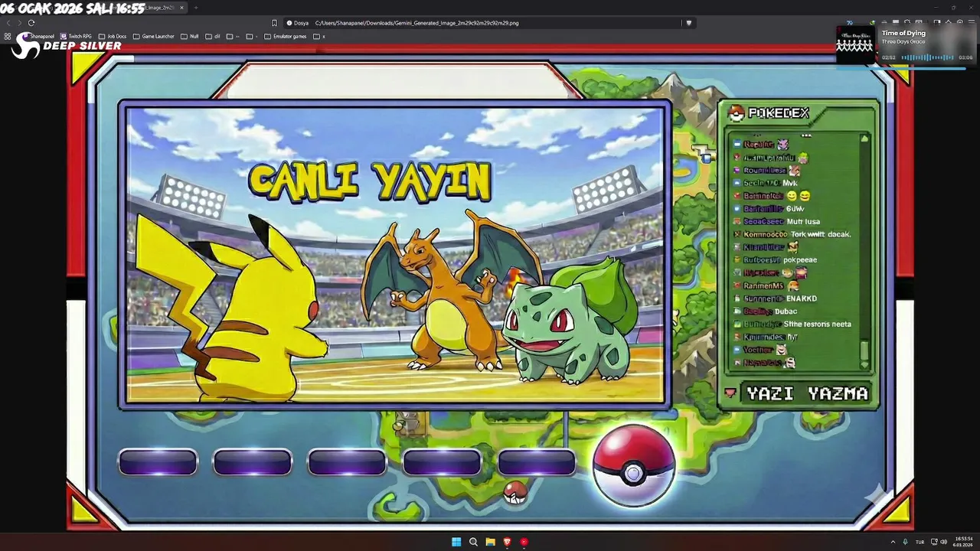Click the chat message 'ENARKD'
The image size is (980, 551).
pos(802,298)
